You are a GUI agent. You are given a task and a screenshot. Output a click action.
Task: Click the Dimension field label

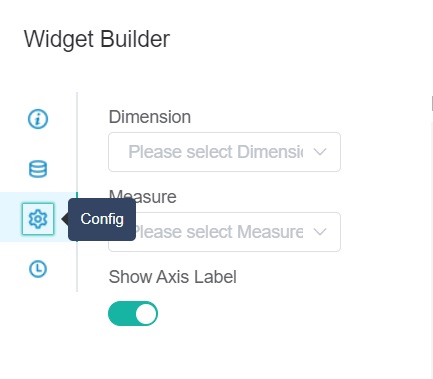tap(150, 117)
